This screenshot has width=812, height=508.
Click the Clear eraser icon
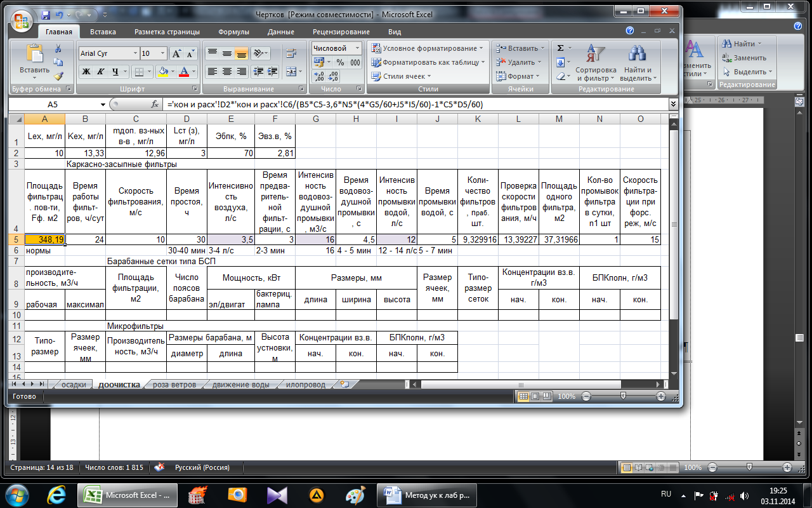coord(560,76)
